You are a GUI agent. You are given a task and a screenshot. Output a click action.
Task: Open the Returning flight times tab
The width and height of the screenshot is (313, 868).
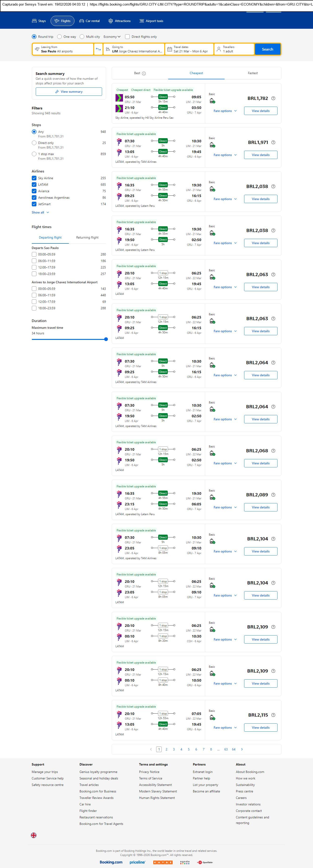pos(87,238)
